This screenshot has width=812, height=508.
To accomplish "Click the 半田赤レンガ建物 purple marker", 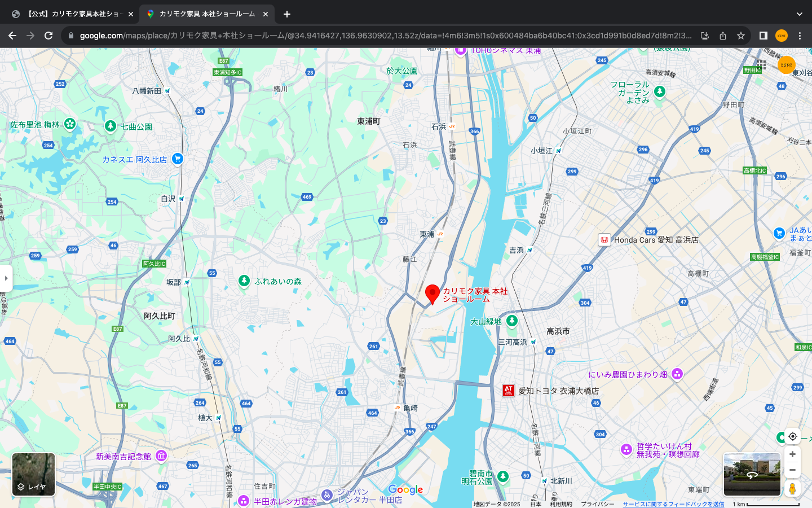I will coord(244,501).
